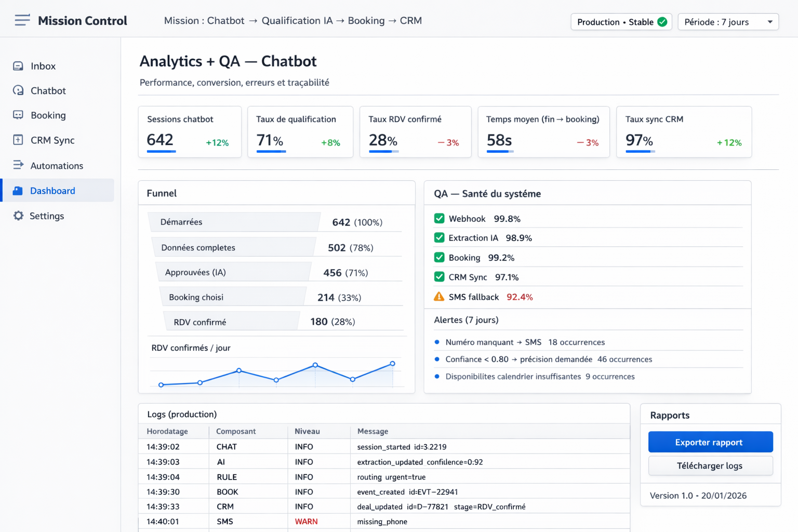
Task: Open the Inbox sidebar icon
Action: tap(18, 66)
